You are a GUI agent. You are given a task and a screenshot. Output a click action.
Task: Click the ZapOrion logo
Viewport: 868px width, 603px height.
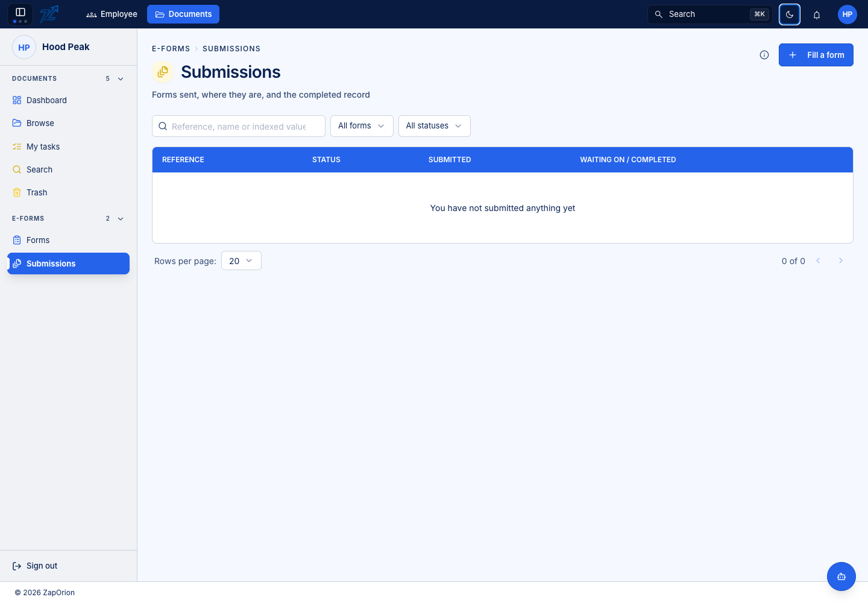pos(49,14)
